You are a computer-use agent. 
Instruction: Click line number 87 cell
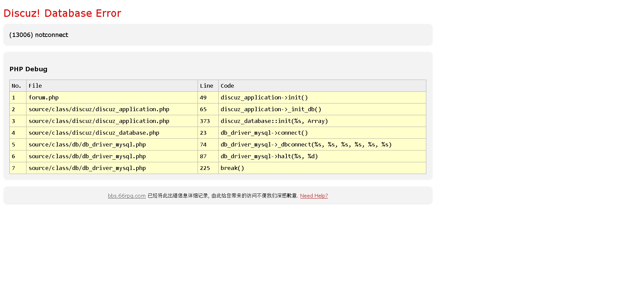[x=208, y=156]
